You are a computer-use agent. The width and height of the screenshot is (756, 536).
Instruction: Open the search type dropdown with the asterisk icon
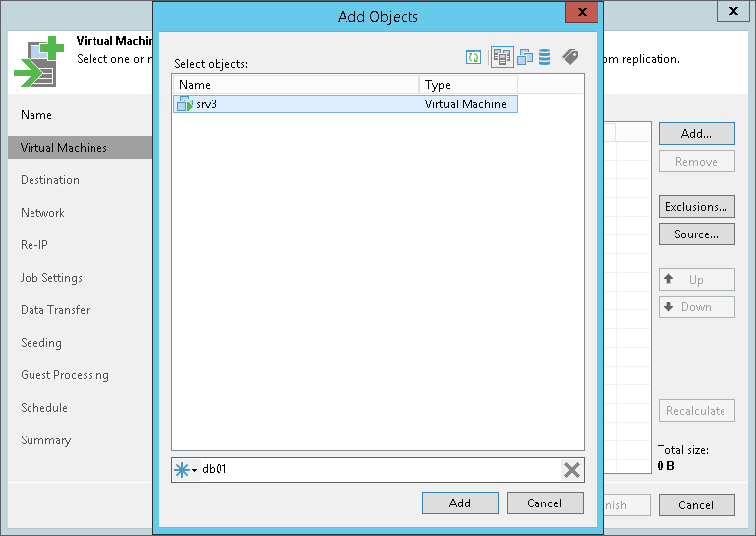[186, 469]
